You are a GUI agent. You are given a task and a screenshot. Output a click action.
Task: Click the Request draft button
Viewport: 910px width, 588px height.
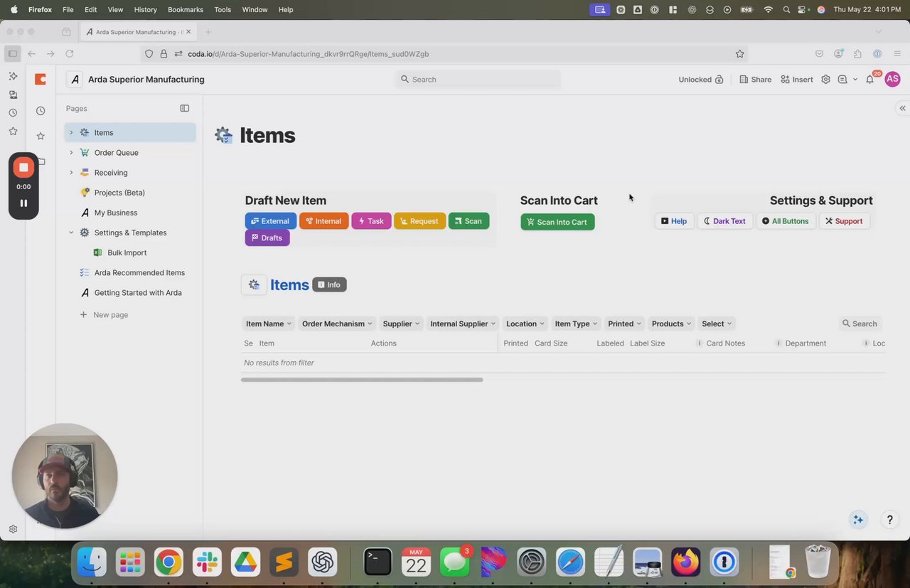419,221
